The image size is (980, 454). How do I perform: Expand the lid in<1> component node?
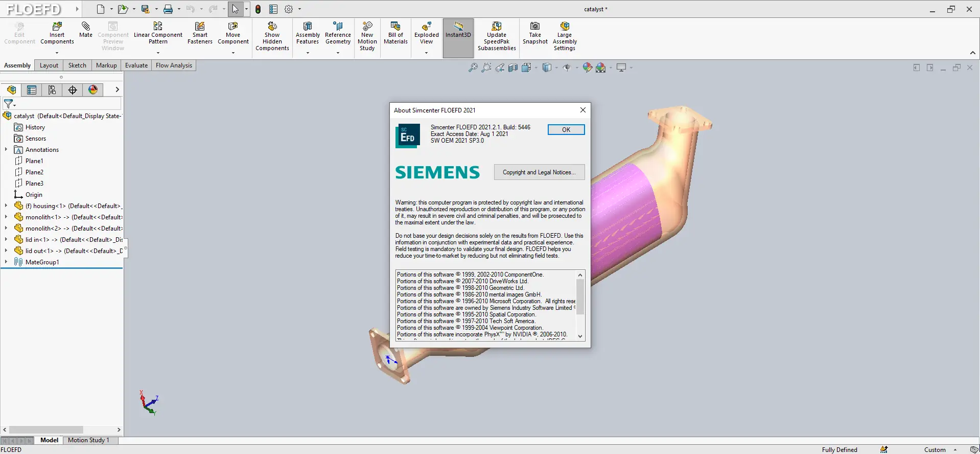click(x=6, y=240)
